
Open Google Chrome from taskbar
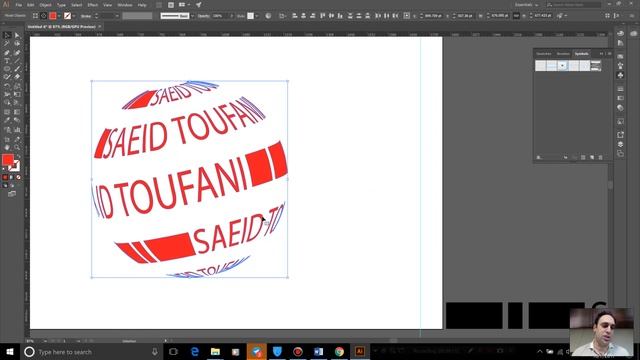pos(339,351)
